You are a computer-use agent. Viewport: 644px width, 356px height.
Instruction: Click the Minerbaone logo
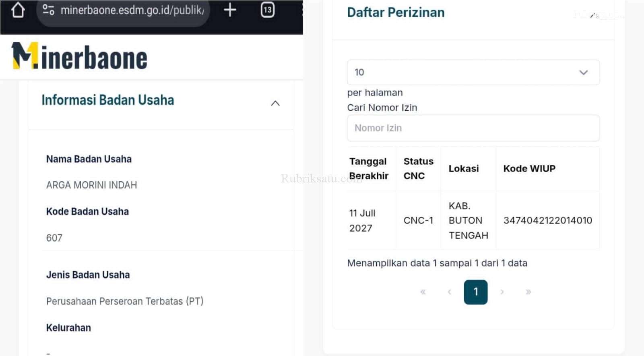pyautogui.click(x=80, y=57)
